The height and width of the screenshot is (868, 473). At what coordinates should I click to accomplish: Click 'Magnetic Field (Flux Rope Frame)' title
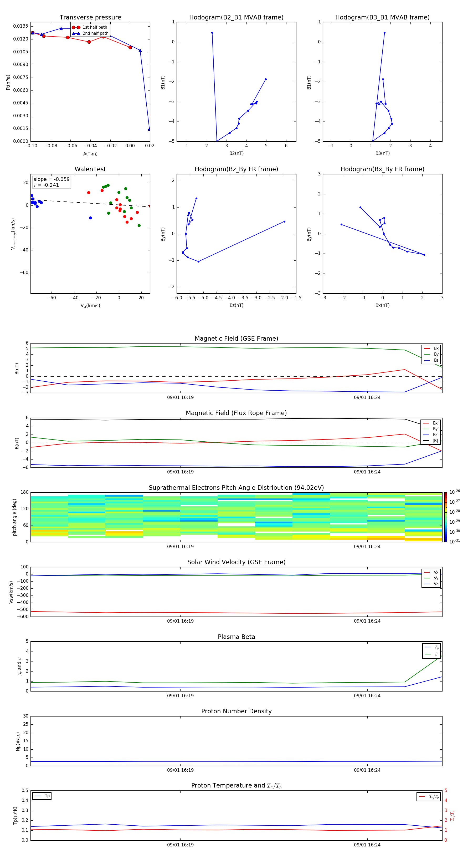click(236, 413)
